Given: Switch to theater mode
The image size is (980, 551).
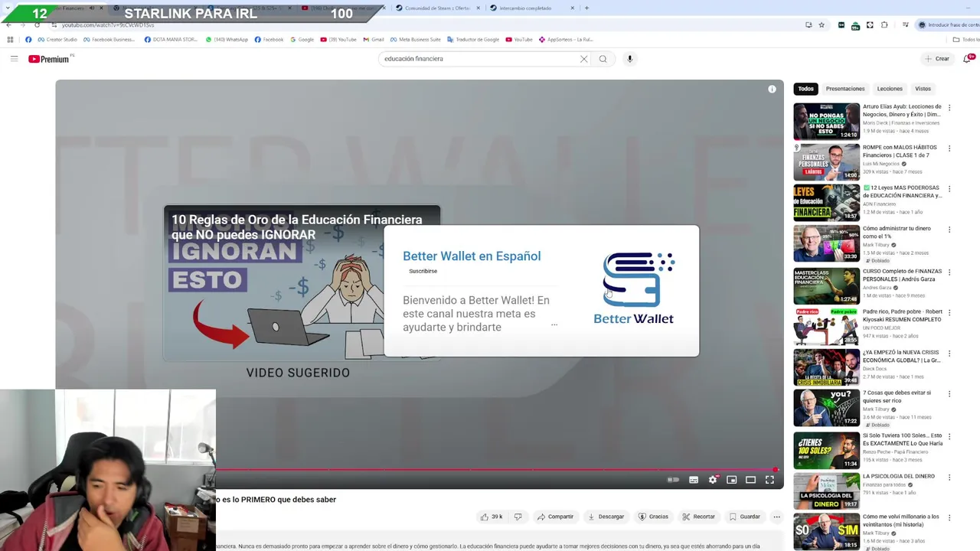Looking at the screenshot, I should (x=750, y=480).
